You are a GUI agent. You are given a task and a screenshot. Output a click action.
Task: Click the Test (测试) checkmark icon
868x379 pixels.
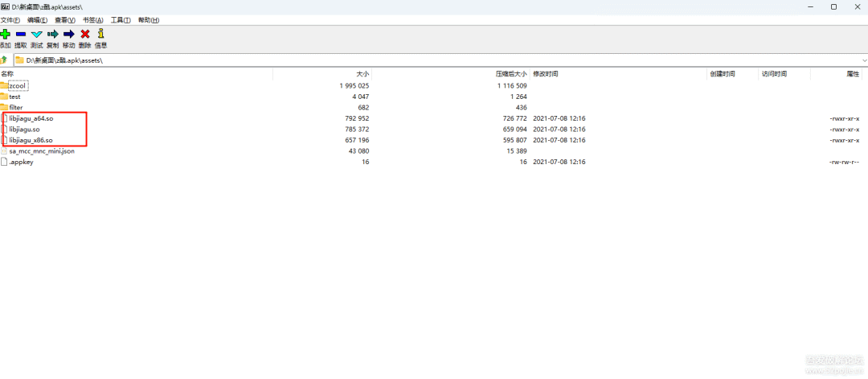pyautogui.click(x=36, y=35)
